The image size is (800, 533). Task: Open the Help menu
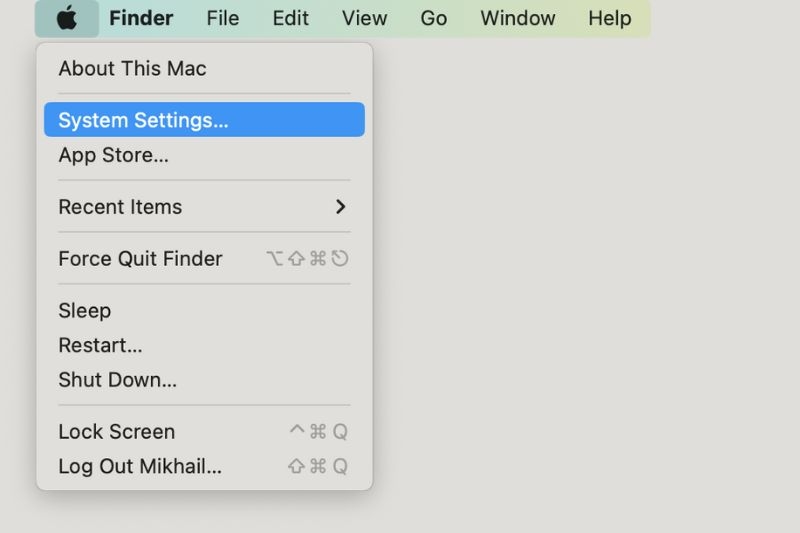click(x=609, y=18)
